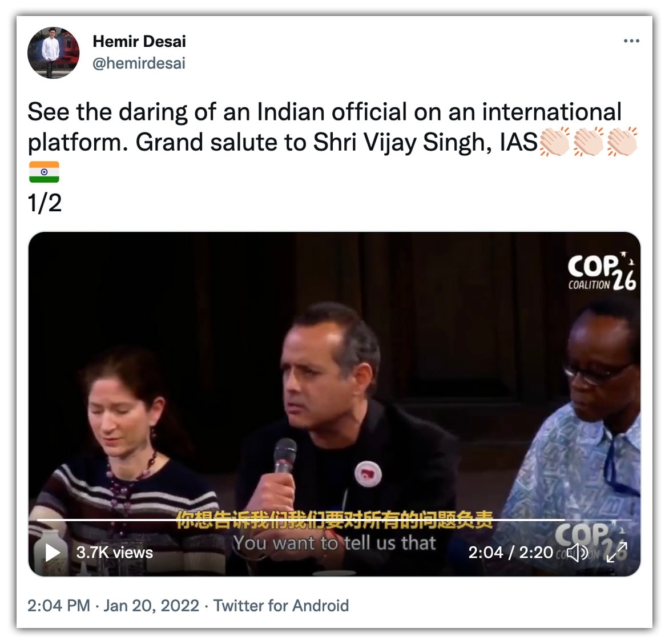
Task: Click the COP26 Coalition logo in the video
Action: click(x=602, y=271)
